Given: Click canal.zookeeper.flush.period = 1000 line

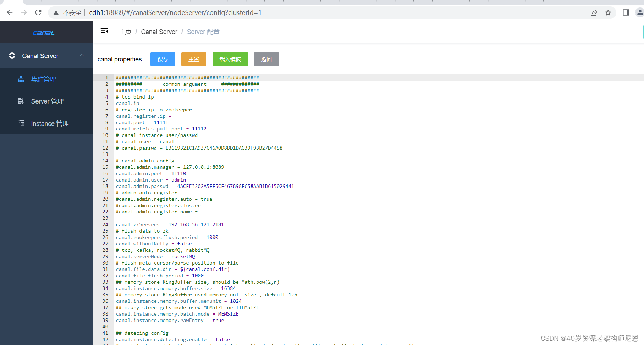Looking at the screenshot, I should (x=167, y=237).
